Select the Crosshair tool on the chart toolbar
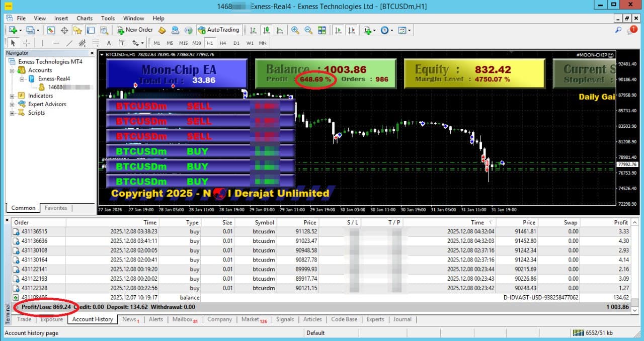 26,43
